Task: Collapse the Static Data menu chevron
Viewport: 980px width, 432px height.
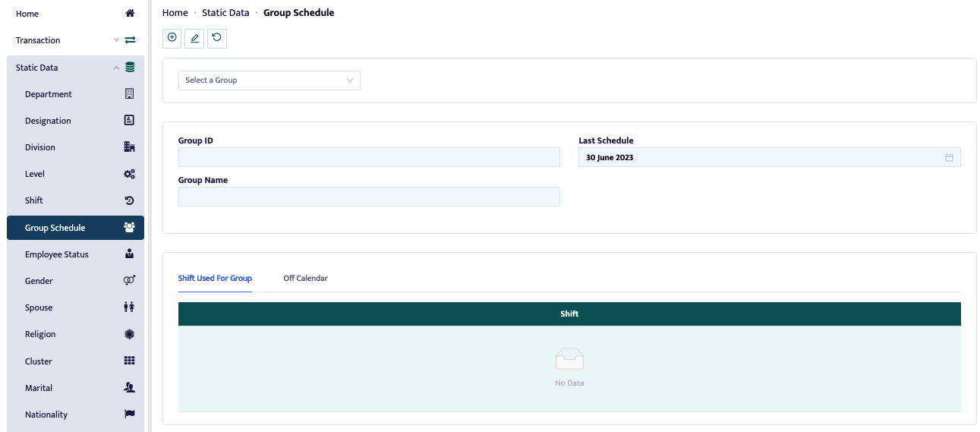Action: point(116,68)
